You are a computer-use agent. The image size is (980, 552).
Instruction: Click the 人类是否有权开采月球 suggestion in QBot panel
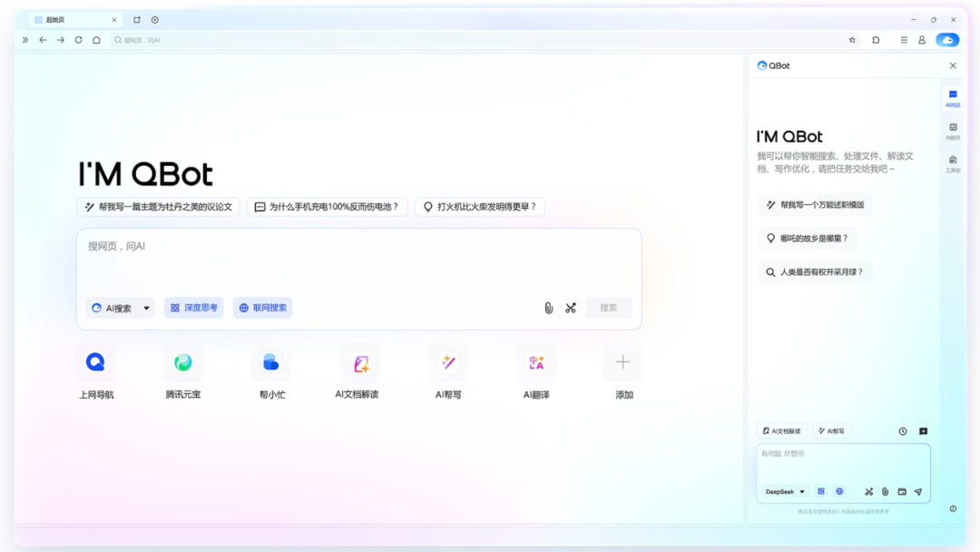(x=814, y=272)
